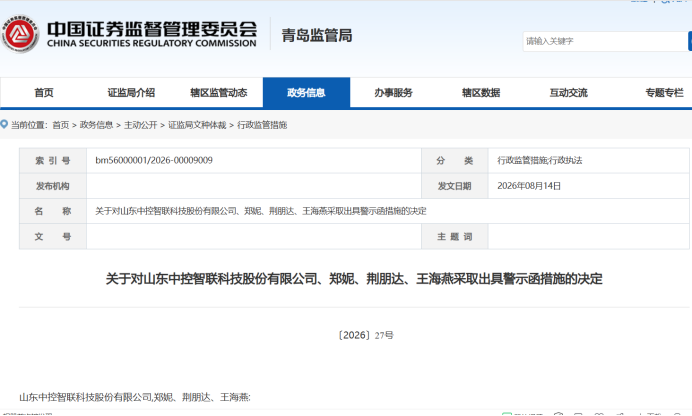The height and width of the screenshot is (416, 692).
Task: Select category value 行政监管措施;行政执法
Action: coord(540,161)
